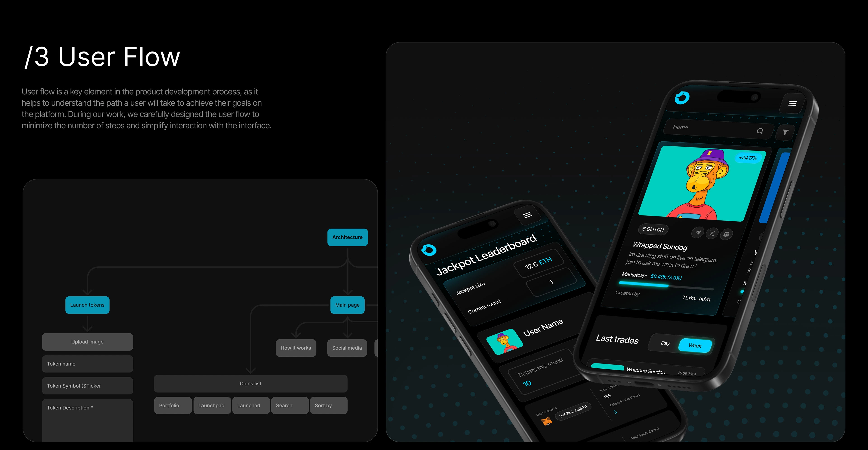The image size is (868, 450).
Task: Click the search icon on home screen
Action: [759, 130]
